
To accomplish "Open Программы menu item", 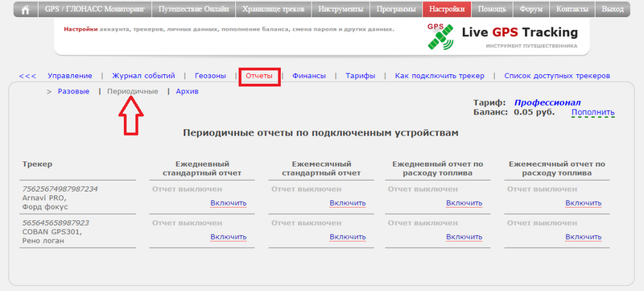I will (x=396, y=10).
